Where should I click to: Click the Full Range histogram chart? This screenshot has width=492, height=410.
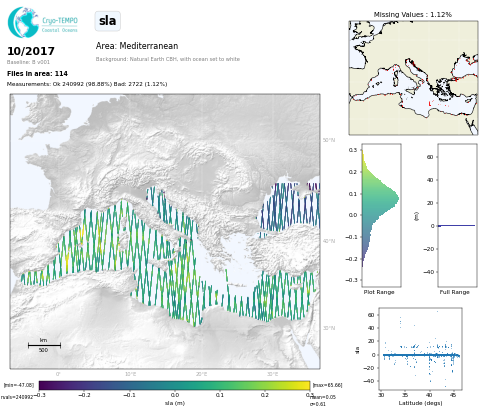click(x=457, y=215)
